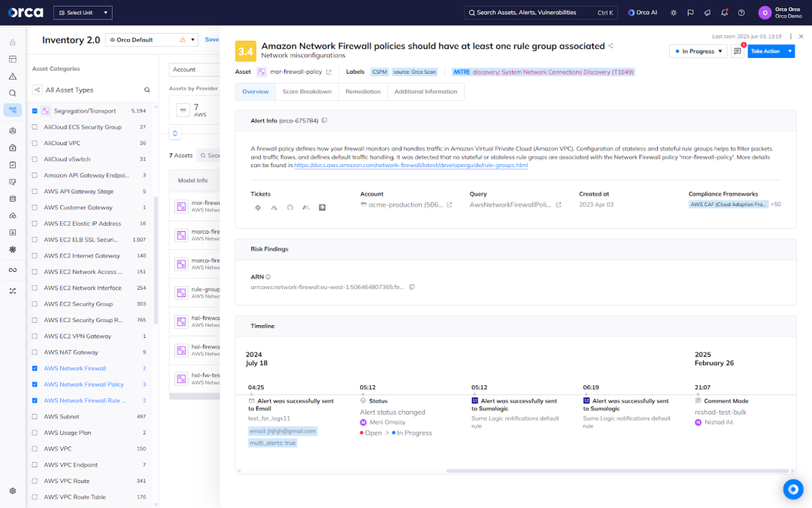The image size is (812, 508).
Task: Open sidebar settings gear at bottom
Action: click(13, 491)
